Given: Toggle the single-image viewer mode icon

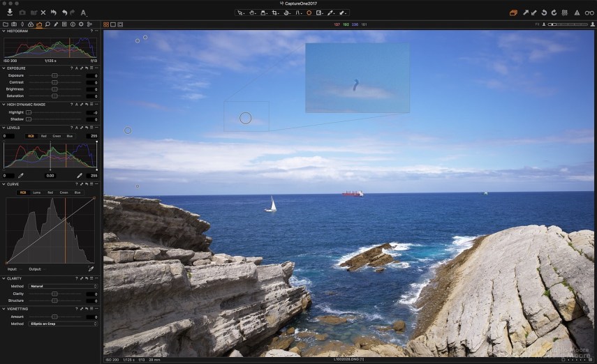Looking at the screenshot, I should [x=113, y=24].
